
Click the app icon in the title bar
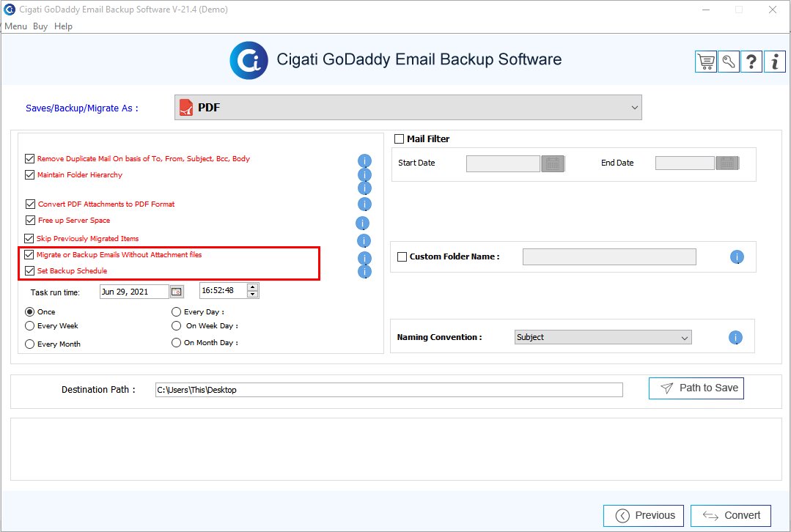pyautogui.click(x=10, y=9)
